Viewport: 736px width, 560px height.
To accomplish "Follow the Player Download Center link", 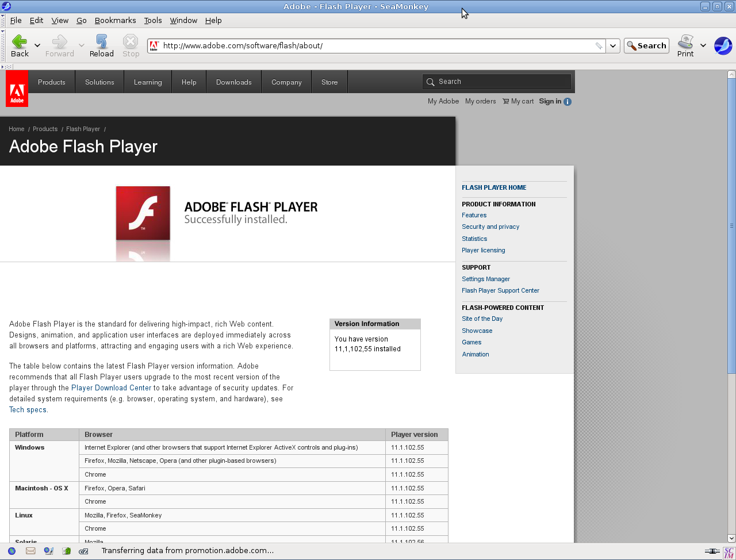I will coord(111,388).
